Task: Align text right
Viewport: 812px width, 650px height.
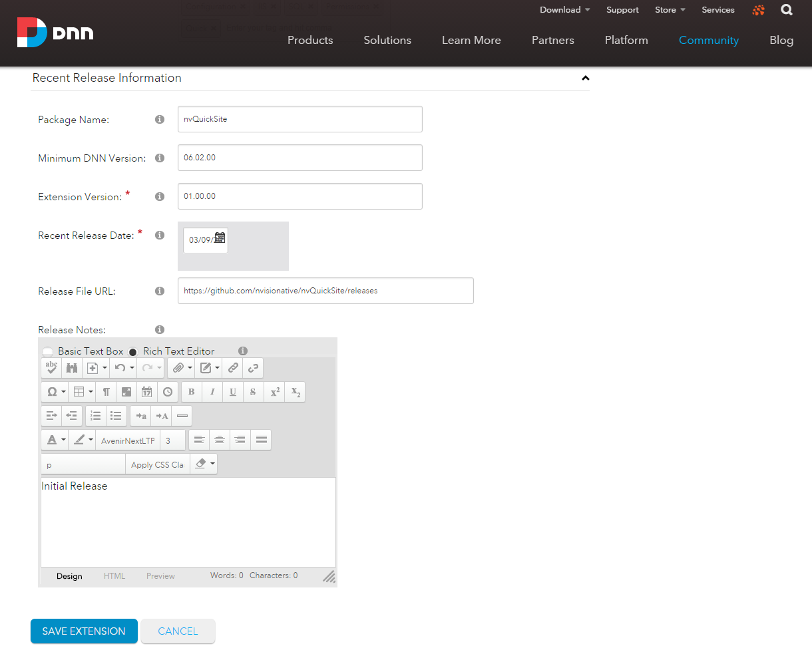Action: click(x=240, y=440)
